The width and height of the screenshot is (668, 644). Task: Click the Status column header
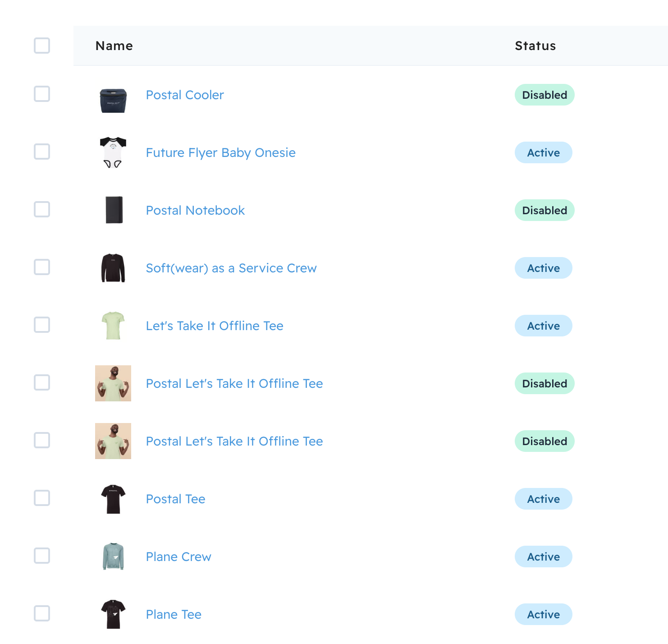pyautogui.click(x=535, y=46)
